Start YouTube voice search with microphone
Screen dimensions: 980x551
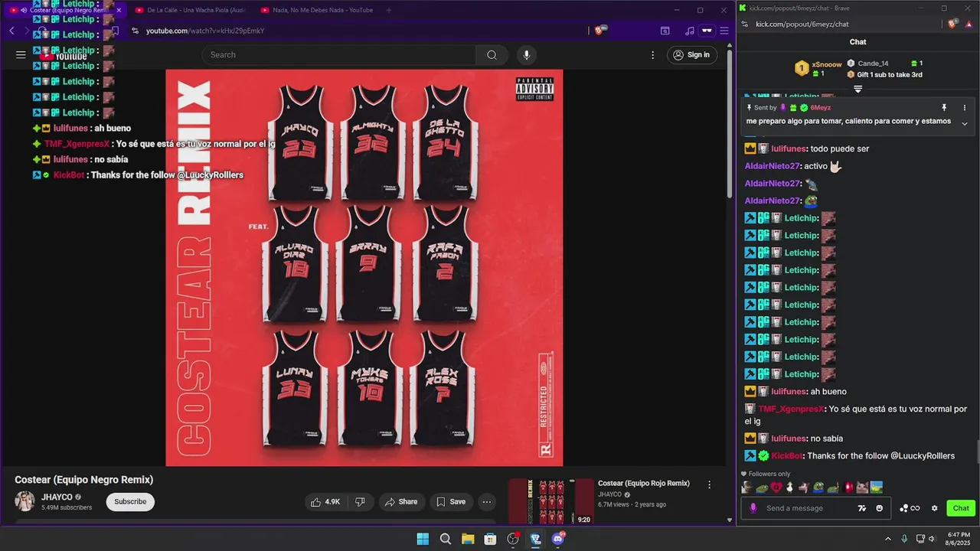pos(526,55)
